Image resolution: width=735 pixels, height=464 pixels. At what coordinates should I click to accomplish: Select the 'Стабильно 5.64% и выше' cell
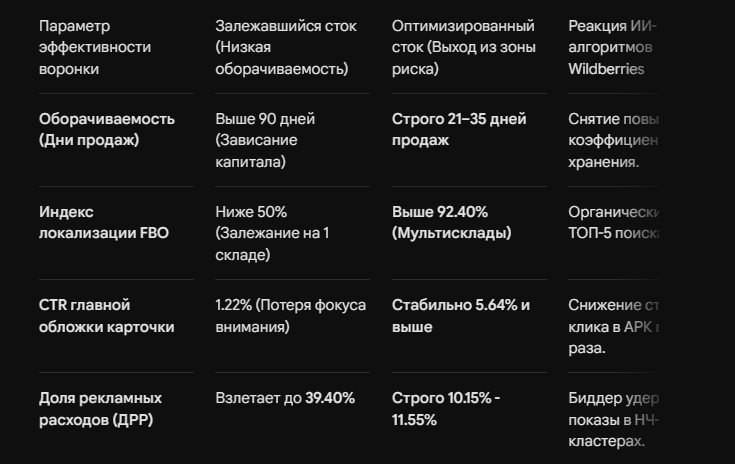461,316
